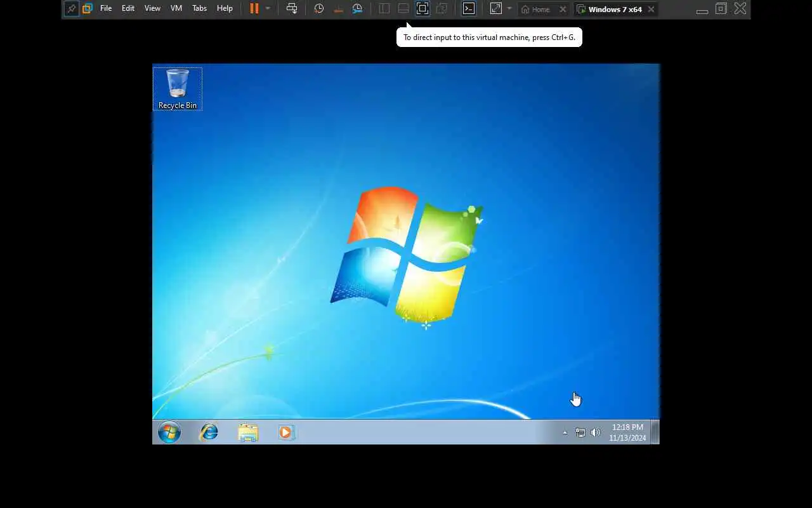This screenshot has height=508, width=812.
Task: Show or hide the library sidebar icon
Action: click(x=384, y=9)
